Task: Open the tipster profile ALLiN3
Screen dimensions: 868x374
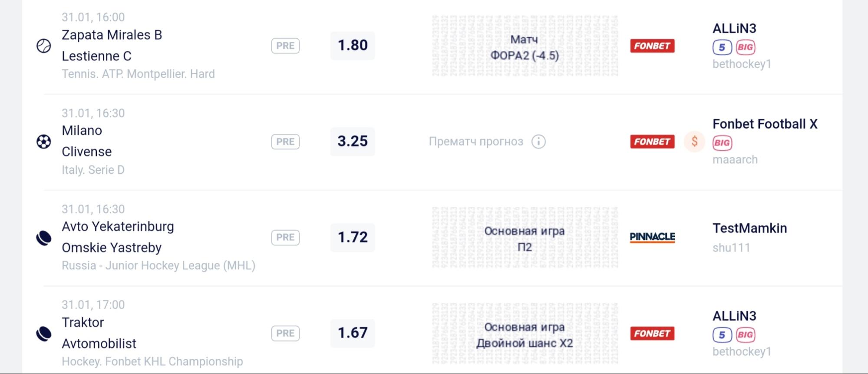Action: [x=735, y=29]
